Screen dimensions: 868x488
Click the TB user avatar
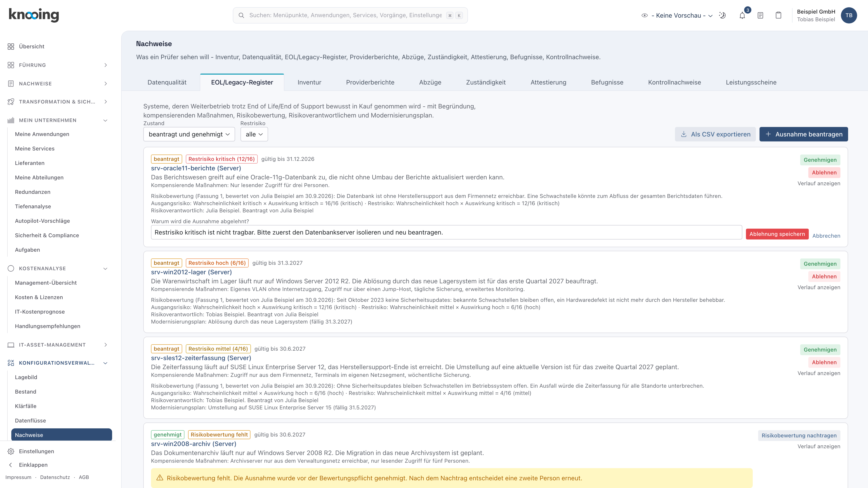pos(849,16)
